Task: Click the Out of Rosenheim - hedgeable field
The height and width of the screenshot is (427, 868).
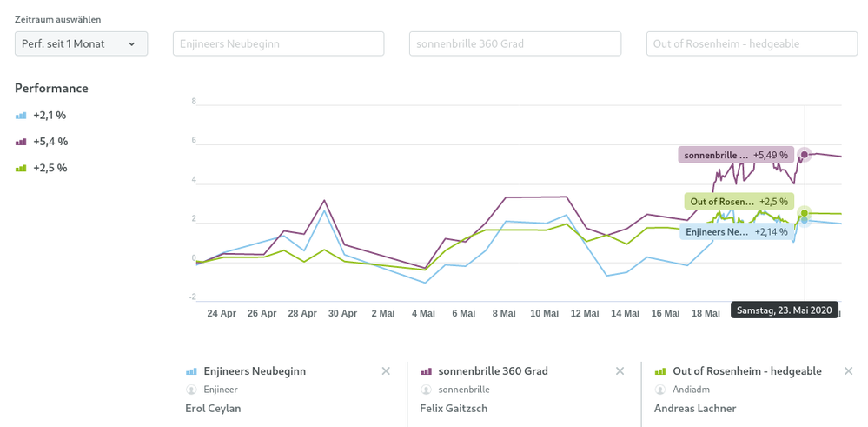Action: [x=752, y=43]
